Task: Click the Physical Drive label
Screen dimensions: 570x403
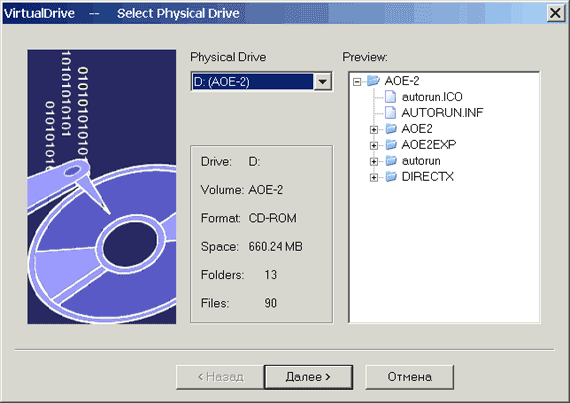Action: (228, 57)
